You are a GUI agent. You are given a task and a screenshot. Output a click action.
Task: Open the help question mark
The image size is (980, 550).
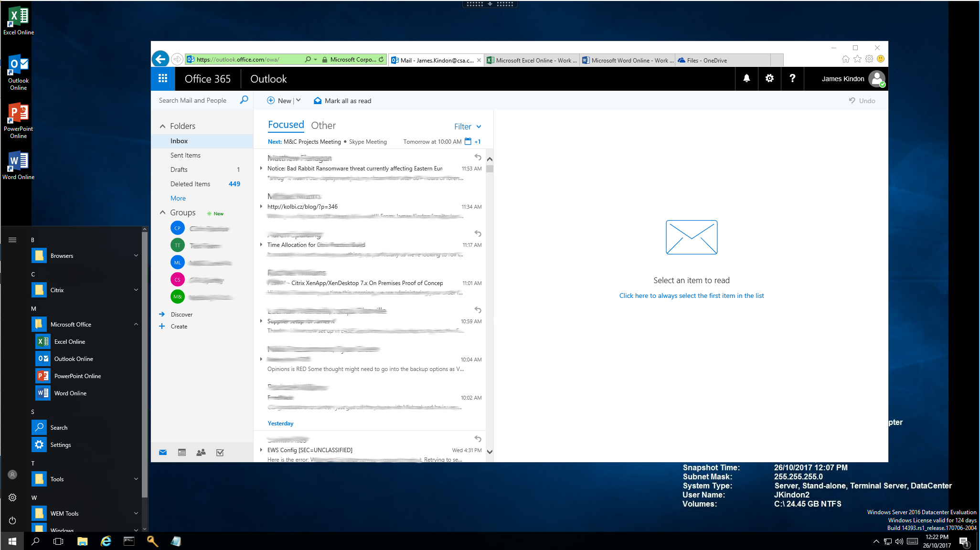[792, 79]
